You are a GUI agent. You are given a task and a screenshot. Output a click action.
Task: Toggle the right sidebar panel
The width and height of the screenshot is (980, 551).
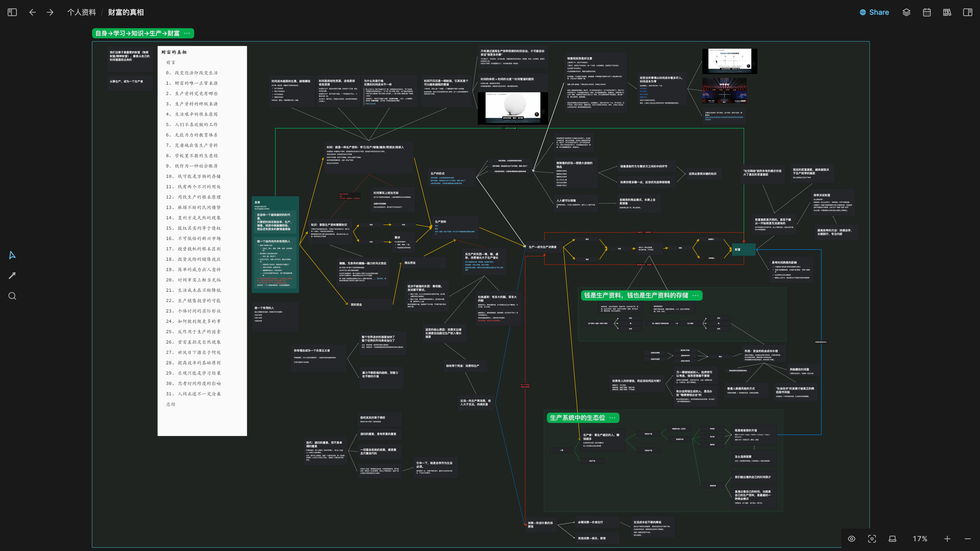[x=967, y=12]
